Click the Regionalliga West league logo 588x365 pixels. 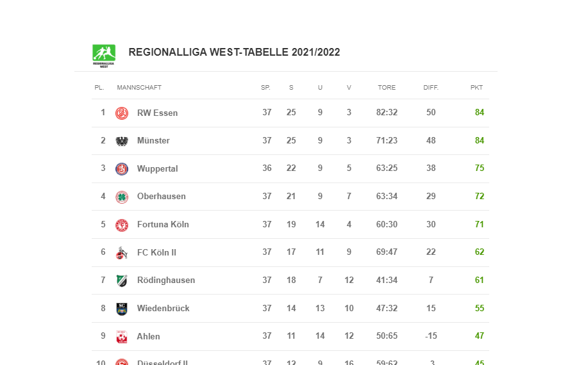pyautogui.click(x=103, y=55)
